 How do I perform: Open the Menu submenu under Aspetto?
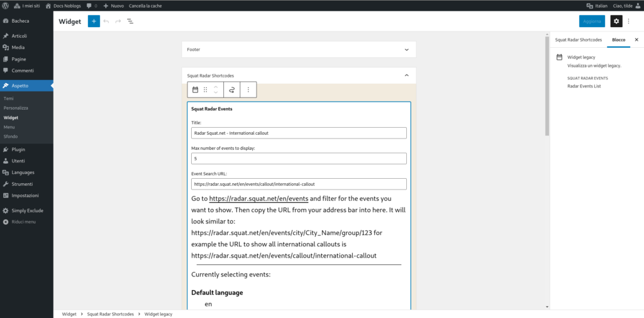pyautogui.click(x=9, y=127)
